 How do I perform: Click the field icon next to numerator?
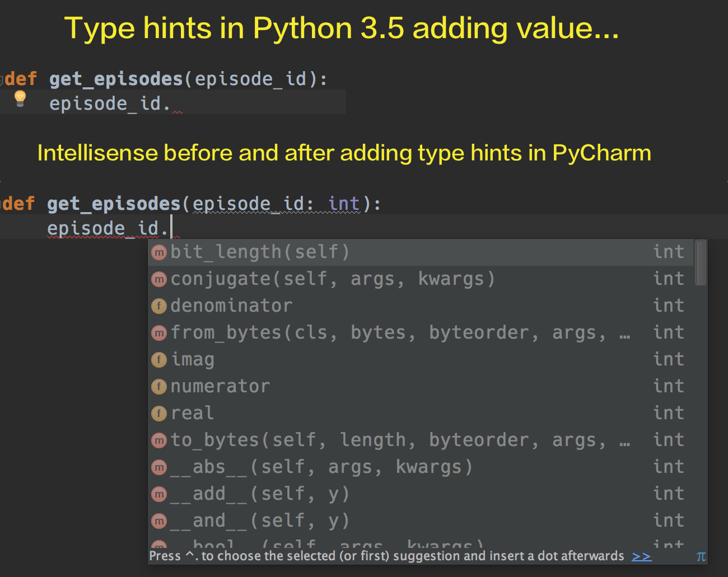tap(160, 387)
